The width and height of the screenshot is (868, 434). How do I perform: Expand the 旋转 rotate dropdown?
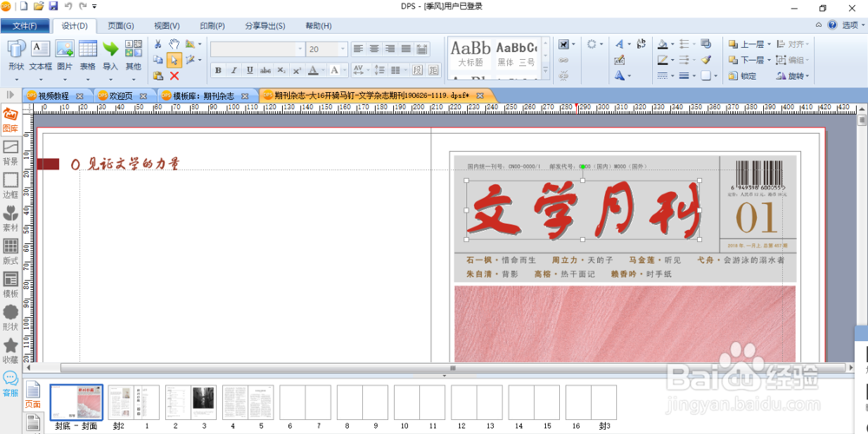click(x=807, y=76)
